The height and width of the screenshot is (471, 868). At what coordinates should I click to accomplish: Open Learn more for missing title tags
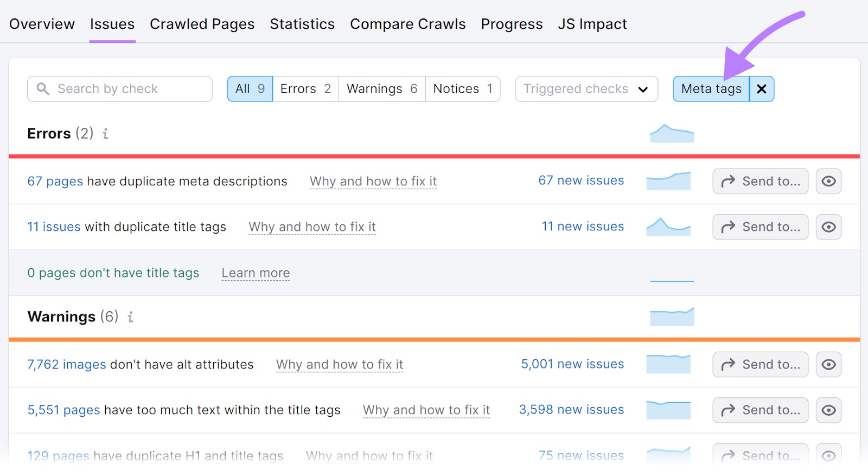[x=256, y=273]
